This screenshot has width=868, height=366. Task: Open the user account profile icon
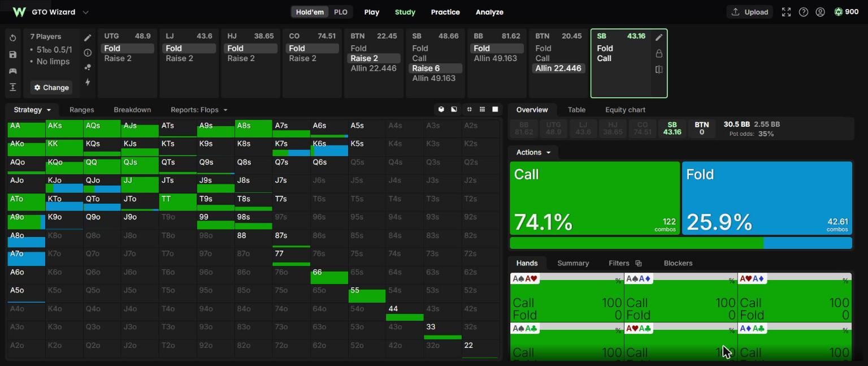821,12
